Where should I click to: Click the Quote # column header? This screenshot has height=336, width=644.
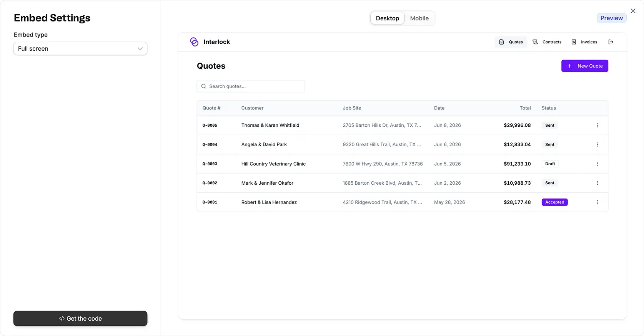(x=211, y=108)
